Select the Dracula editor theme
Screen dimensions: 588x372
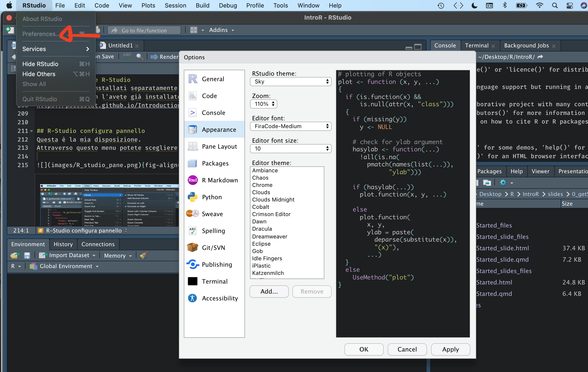(x=262, y=229)
